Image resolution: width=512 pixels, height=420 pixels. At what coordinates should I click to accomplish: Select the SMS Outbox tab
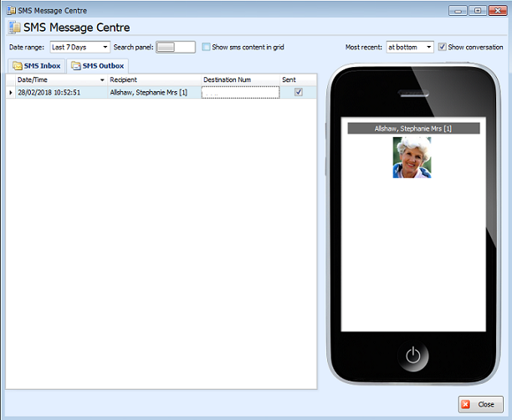[96, 65]
